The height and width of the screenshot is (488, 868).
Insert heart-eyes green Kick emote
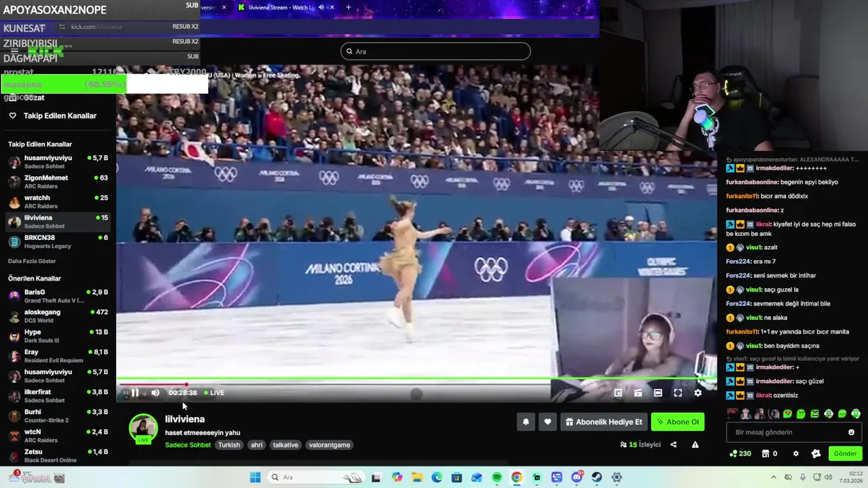tap(787, 413)
